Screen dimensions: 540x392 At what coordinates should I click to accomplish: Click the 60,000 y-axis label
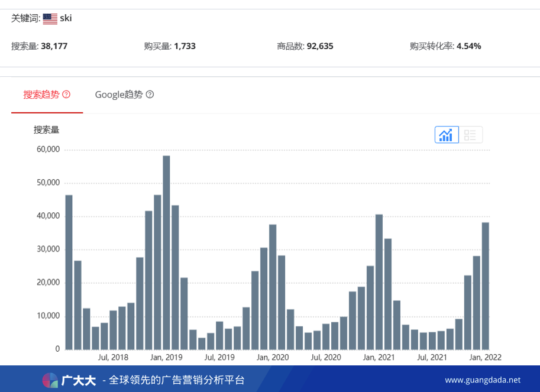pyautogui.click(x=48, y=150)
